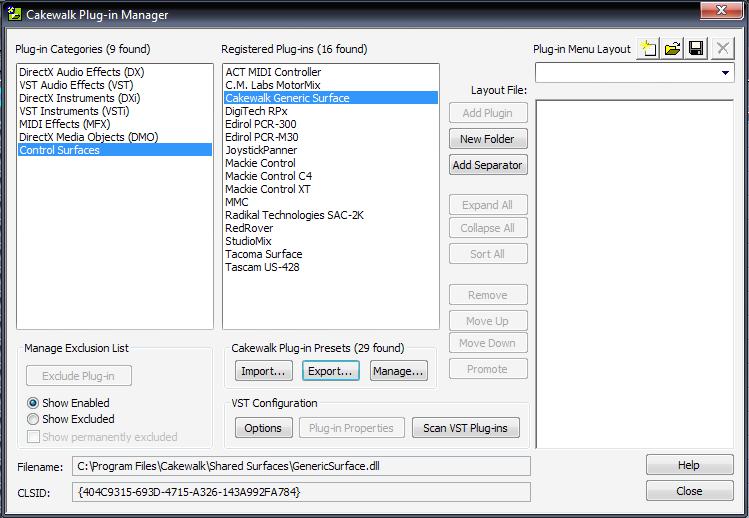Image resolution: width=749 pixels, height=518 pixels.
Task: Select DigiTech RPx plug-in
Action: [331, 111]
